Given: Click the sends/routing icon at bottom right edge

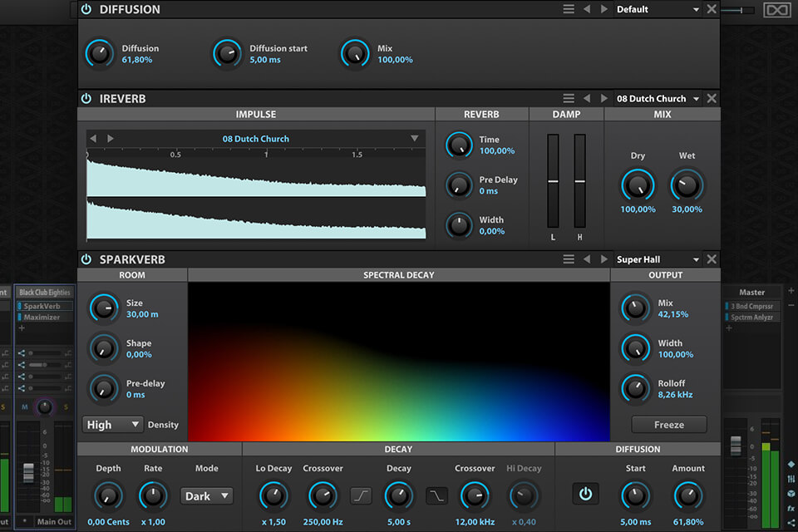Looking at the screenshot, I should coord(791,523).
